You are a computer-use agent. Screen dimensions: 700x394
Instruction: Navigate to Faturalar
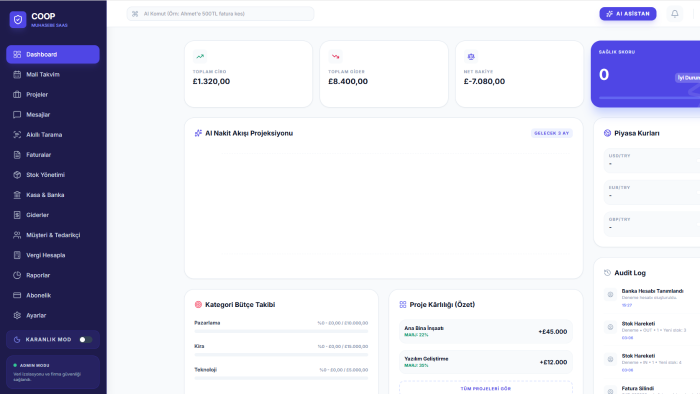tap(53, 155)
